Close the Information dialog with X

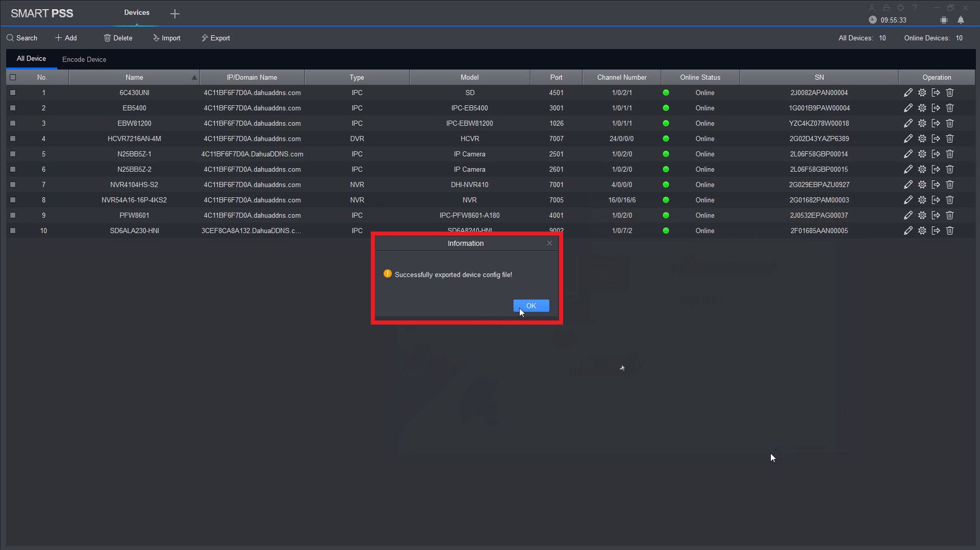click(x=549, y=243)
